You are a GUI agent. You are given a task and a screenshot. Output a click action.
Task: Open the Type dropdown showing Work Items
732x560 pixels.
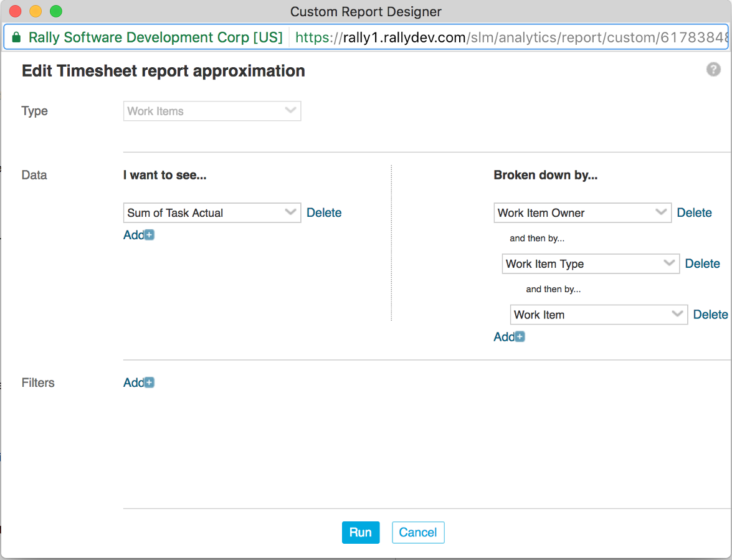(x=212, y=110)
